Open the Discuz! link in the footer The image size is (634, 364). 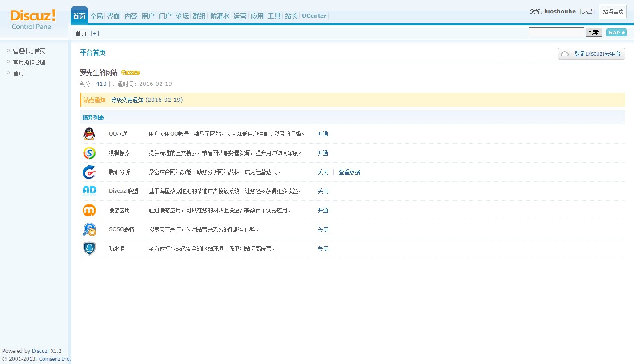click(x=40, y=351)
